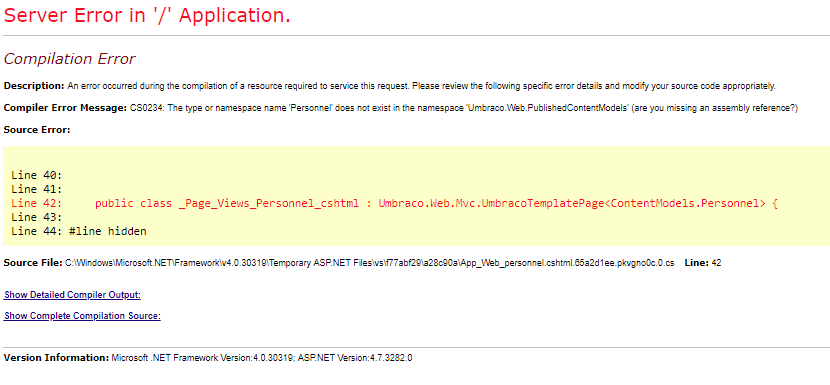Click the Version Information text
This screenshot has height=385, width=830.
208,357
